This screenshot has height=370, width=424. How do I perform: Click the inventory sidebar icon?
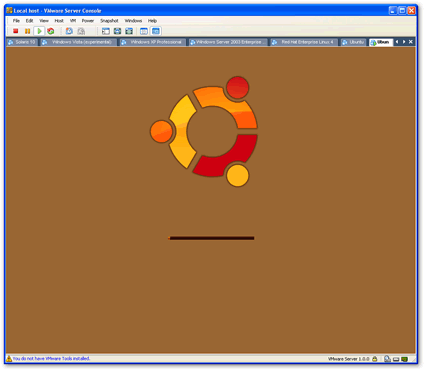coord(106,31)
